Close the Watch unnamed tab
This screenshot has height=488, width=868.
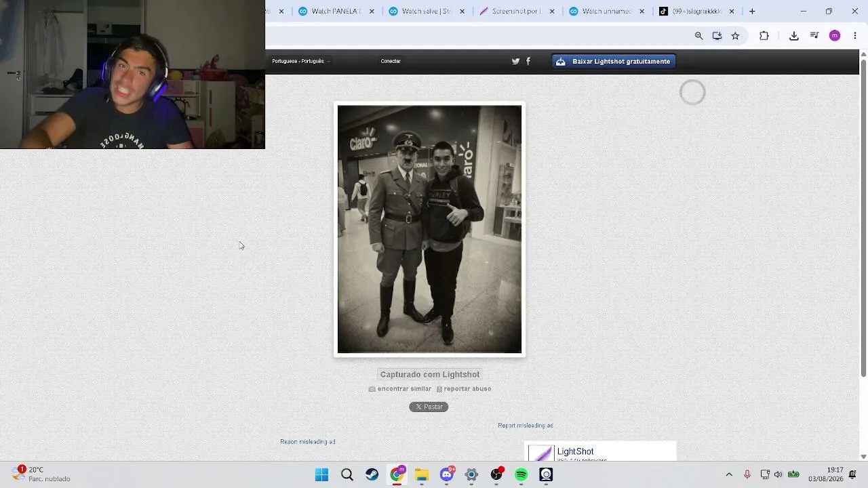pyautogui.click(x=642, y=12)
